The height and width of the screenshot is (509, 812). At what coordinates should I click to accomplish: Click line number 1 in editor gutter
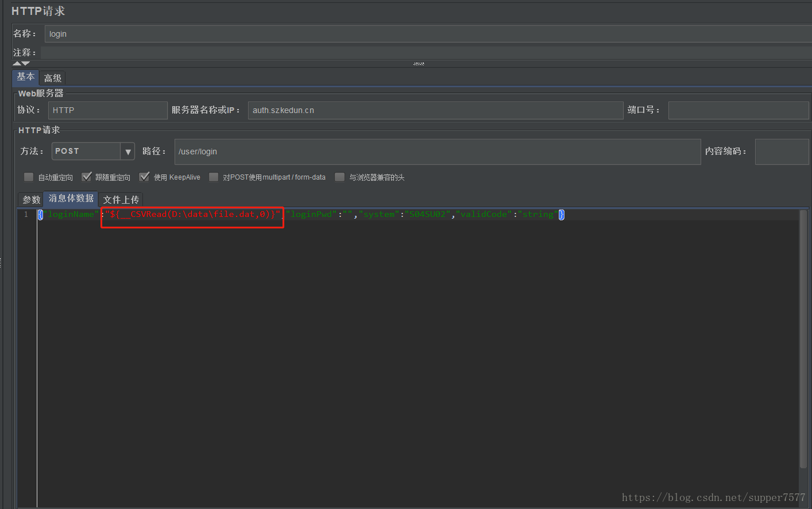pos(26,214)
